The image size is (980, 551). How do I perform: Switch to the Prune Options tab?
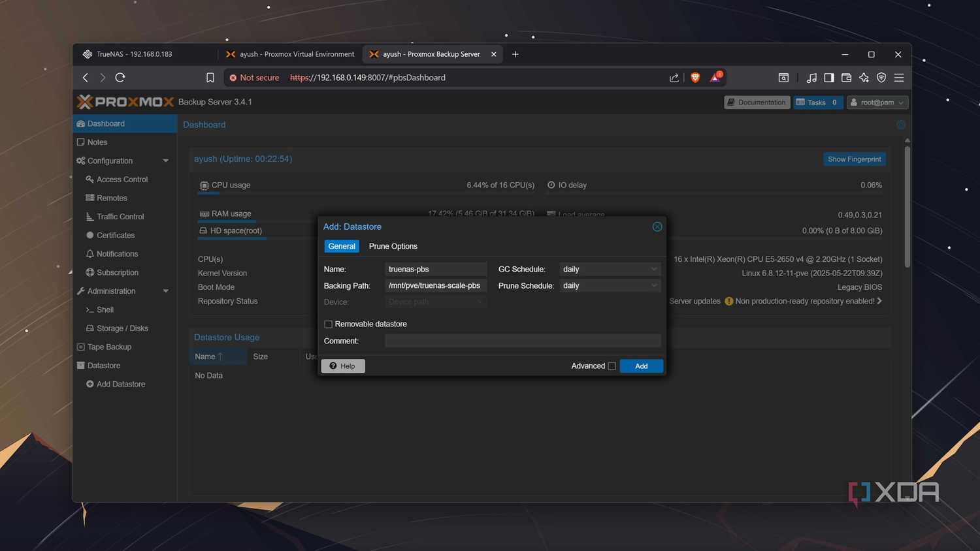click(393, 246)
